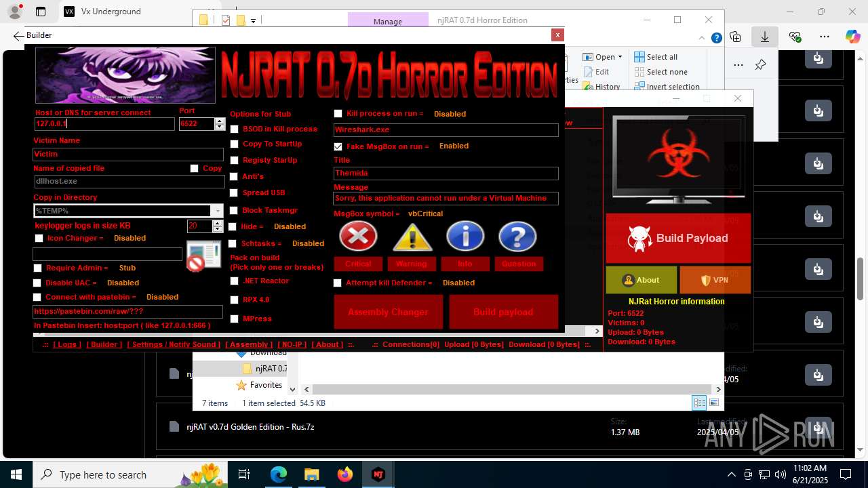Check Attempt kill Defender option
Image resolution: width=868 pixels, height=488 pixels.
(x=337, y=283)
